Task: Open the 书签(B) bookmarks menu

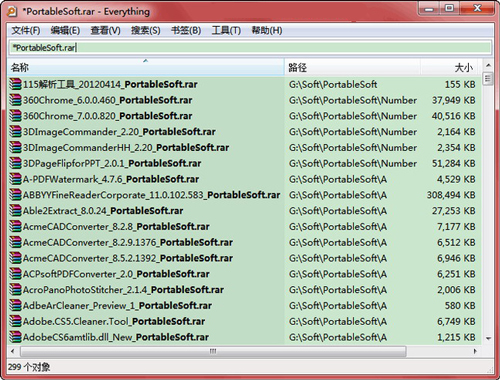Action: click(186, 31)
